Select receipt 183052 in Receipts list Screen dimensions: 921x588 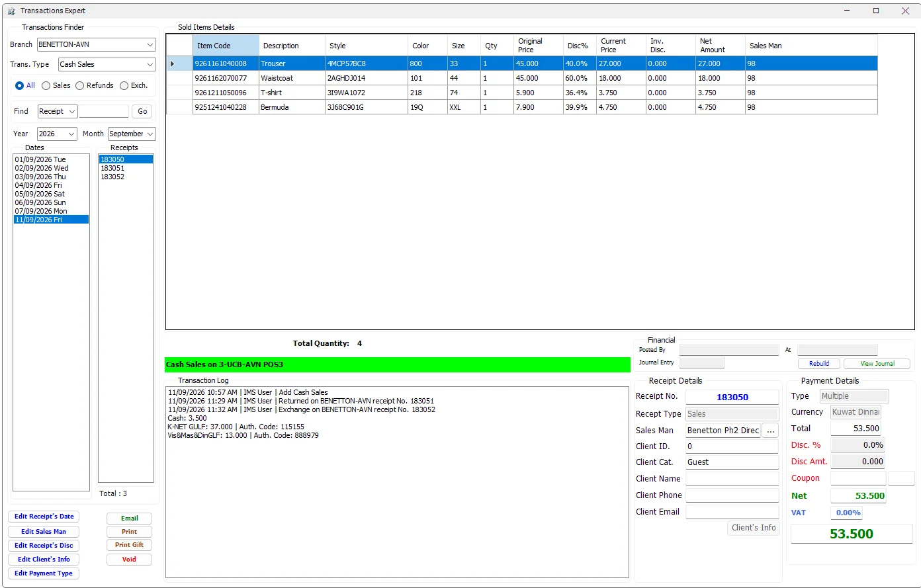(x=126, y=177)
